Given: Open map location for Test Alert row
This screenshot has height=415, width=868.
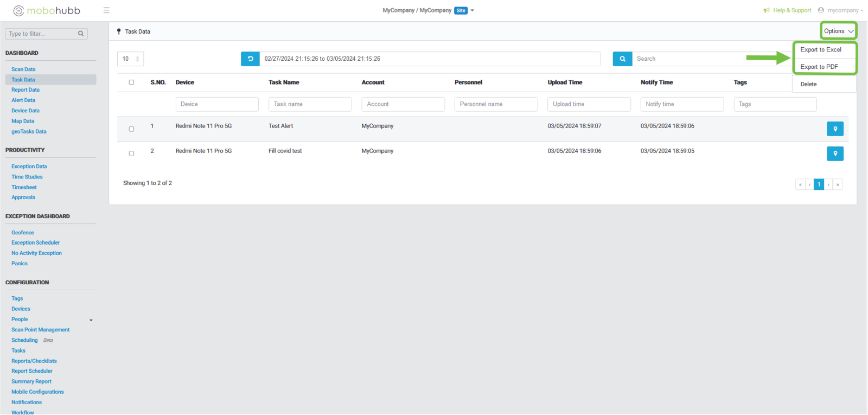Looking at the screenshot, I should (835, 129).
